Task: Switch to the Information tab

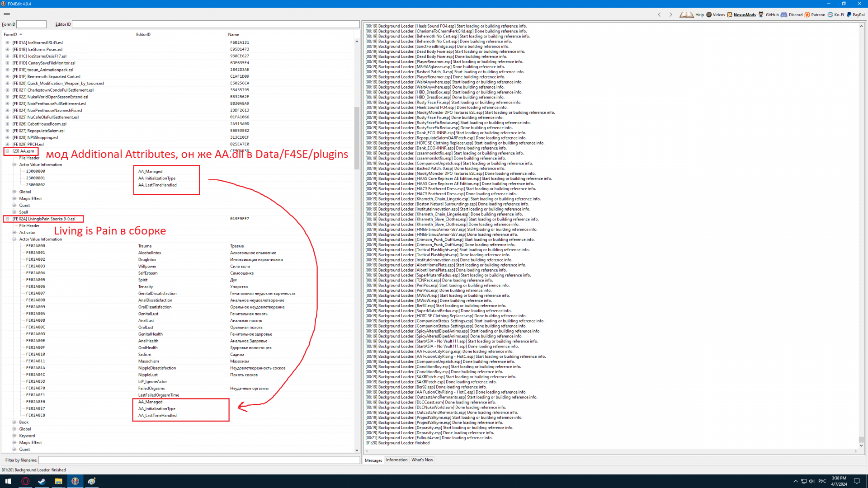Action: (x=396, y=460)
